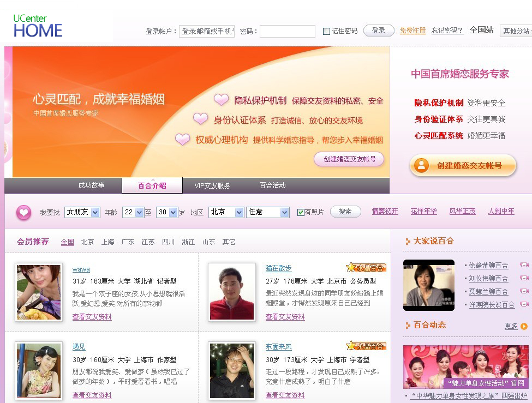The height and width of the screenshot is (403, 532).
Task: Open the 北京 region dropdown
Action: 226,212
